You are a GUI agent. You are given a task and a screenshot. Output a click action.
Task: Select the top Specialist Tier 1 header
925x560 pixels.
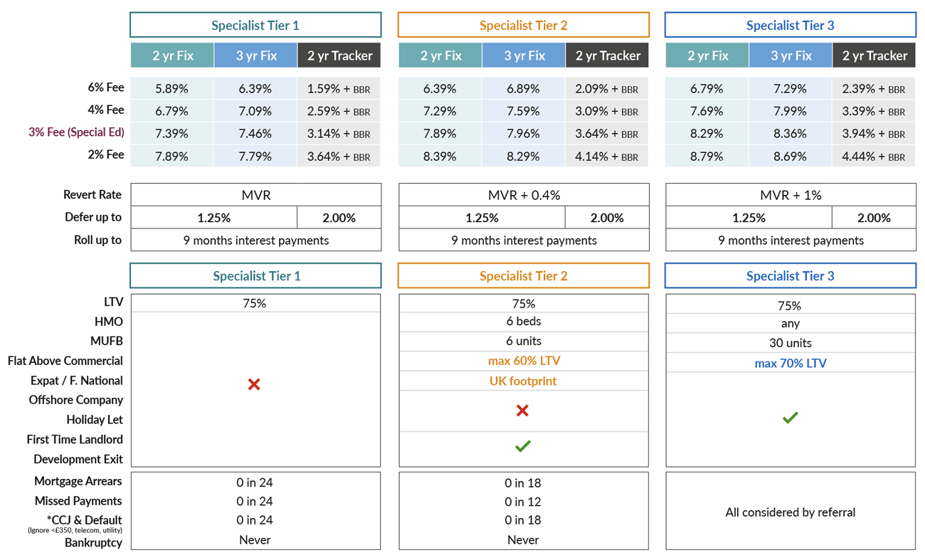click(x=255, y=25)
